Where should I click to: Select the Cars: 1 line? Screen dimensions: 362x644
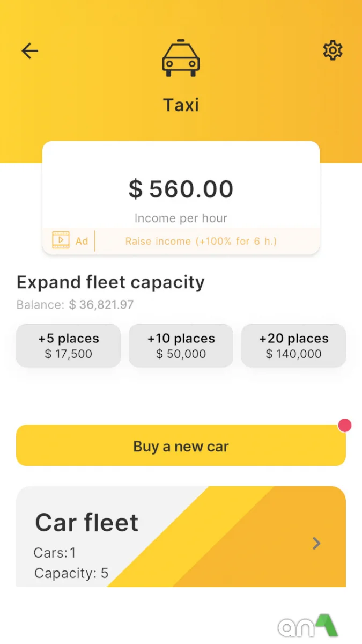(55, 553)
